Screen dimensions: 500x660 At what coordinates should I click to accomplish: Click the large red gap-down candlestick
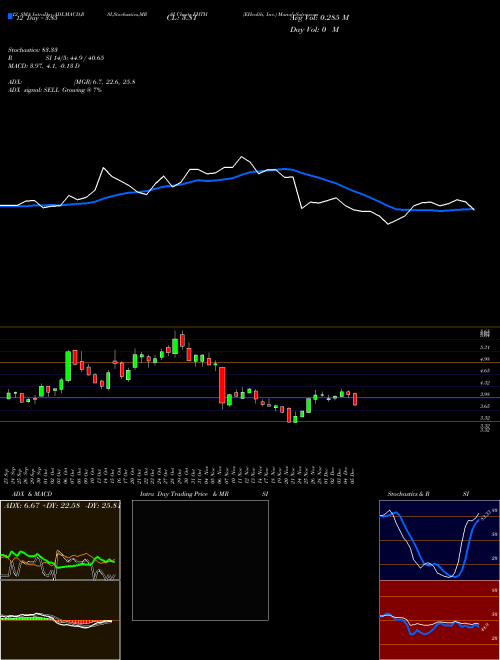(222, 385)
